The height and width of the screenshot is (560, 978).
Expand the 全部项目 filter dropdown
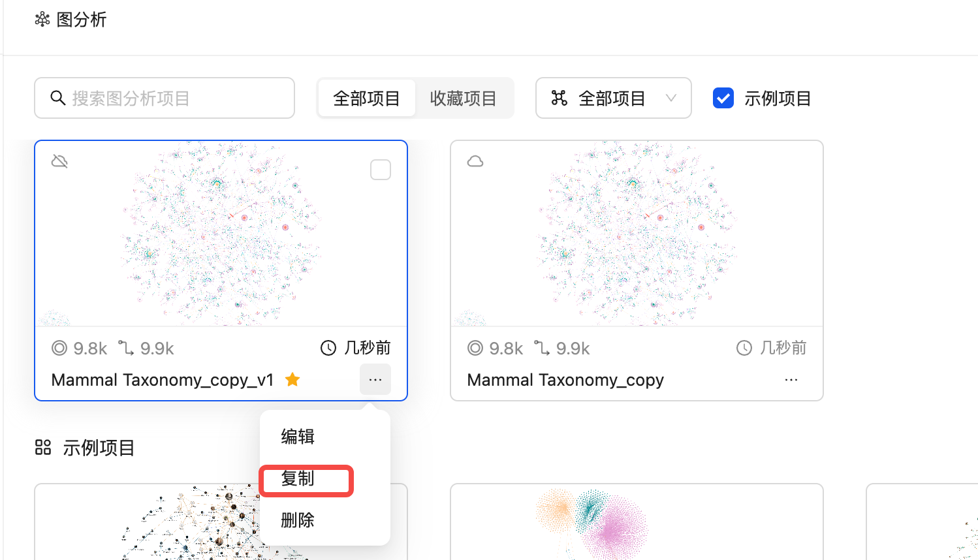[x=614, y=98]
